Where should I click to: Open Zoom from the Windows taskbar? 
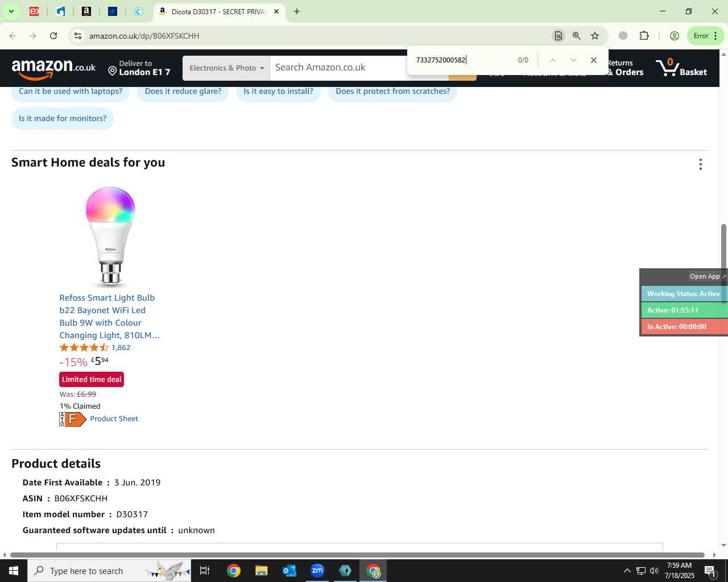coord(317,571)
